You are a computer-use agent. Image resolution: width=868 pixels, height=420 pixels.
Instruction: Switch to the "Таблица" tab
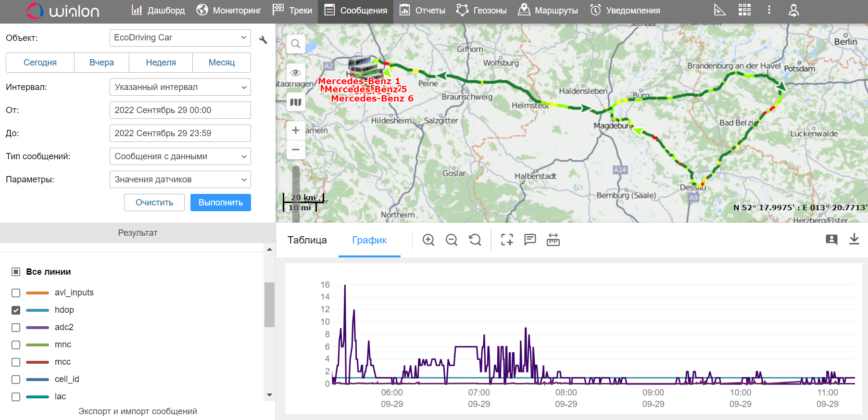(307, 240)
